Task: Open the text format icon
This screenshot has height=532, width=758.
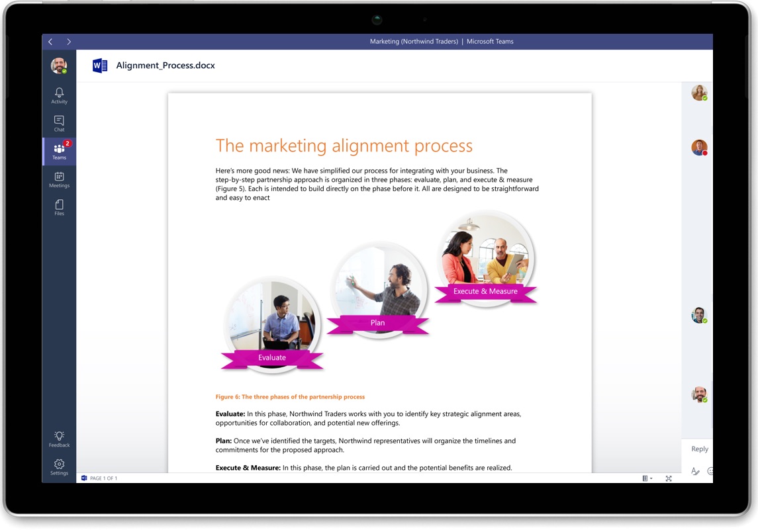Action: tap(695, 471)
